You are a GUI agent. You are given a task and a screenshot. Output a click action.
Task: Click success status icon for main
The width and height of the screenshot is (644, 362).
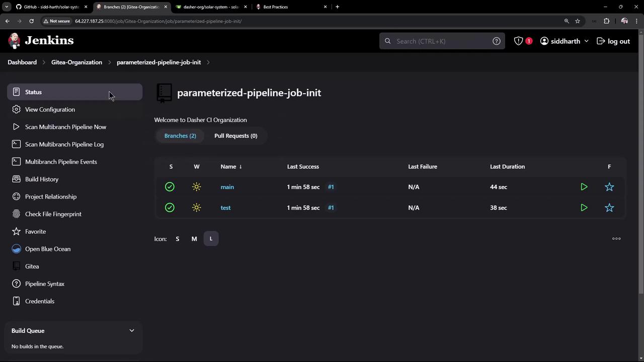(x=170, y=187)
